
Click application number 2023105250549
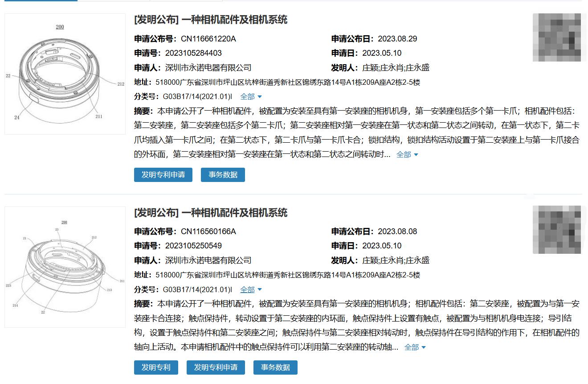193,246
